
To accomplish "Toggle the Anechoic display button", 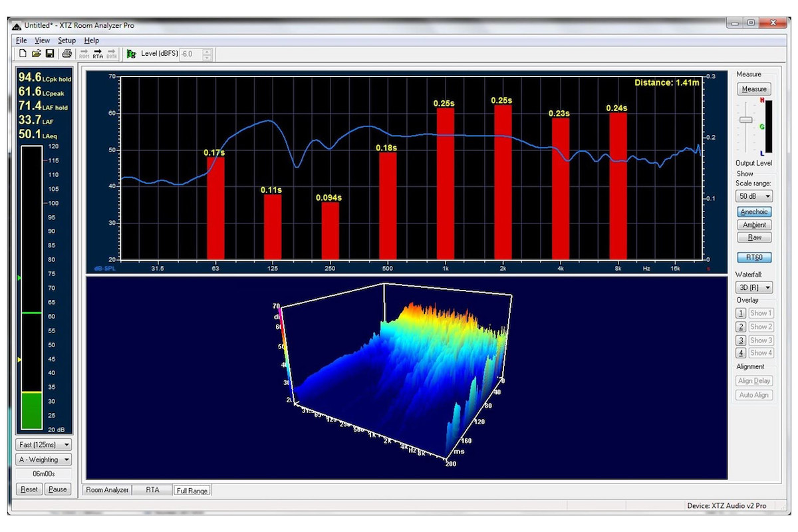I will click(x=754, y=212).
